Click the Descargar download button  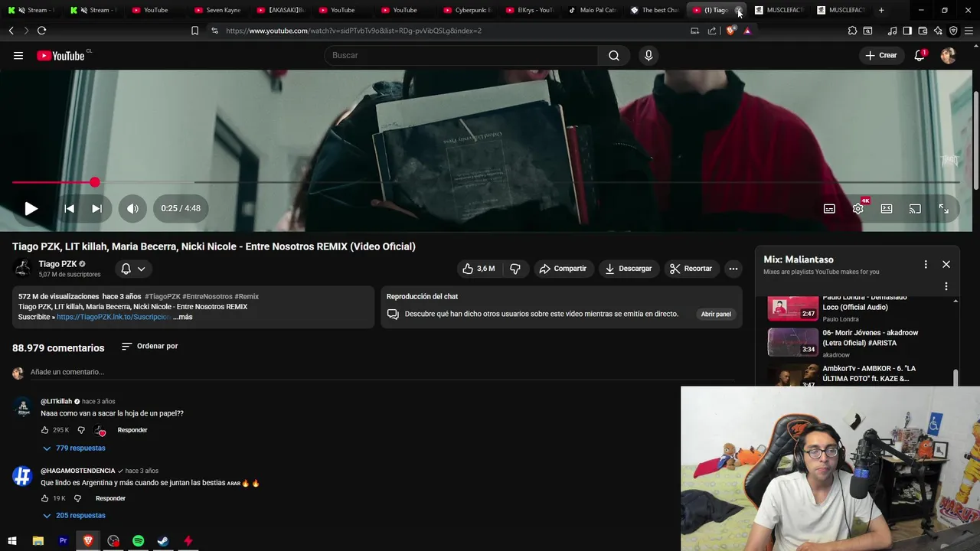coord(628,269)
